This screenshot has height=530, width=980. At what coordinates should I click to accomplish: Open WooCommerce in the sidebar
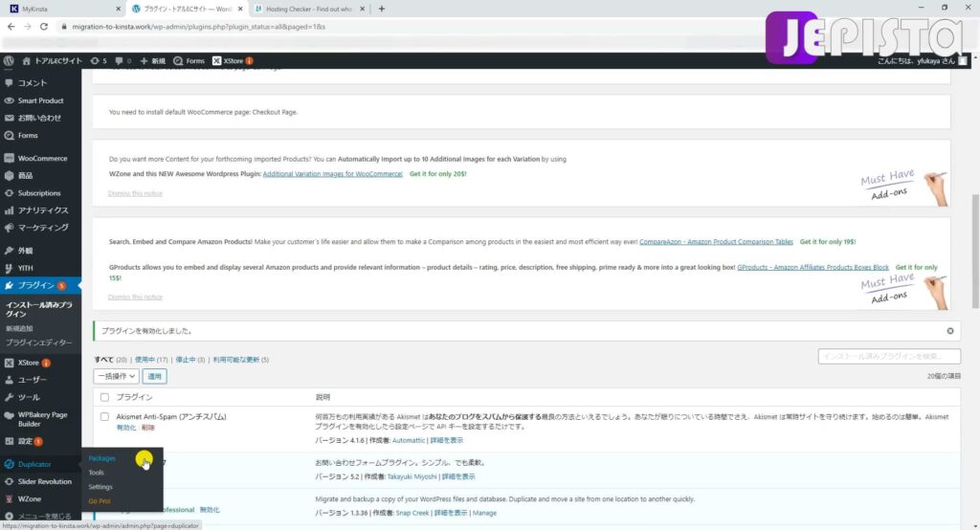coord(40,158)
